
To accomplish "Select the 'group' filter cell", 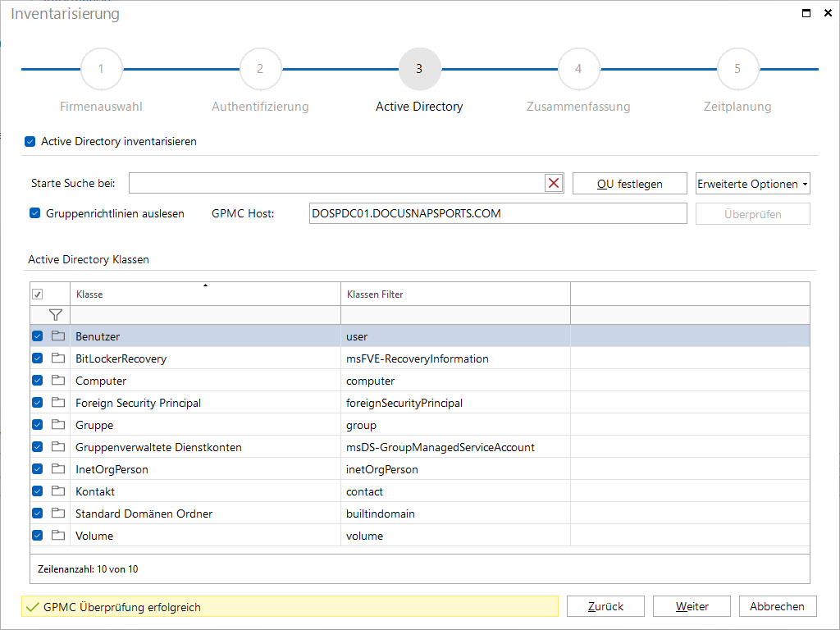I will [455, 424].
